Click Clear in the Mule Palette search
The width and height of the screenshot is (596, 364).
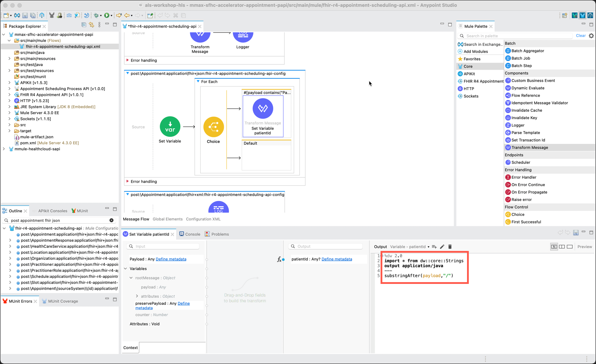(x=581, y=36)
